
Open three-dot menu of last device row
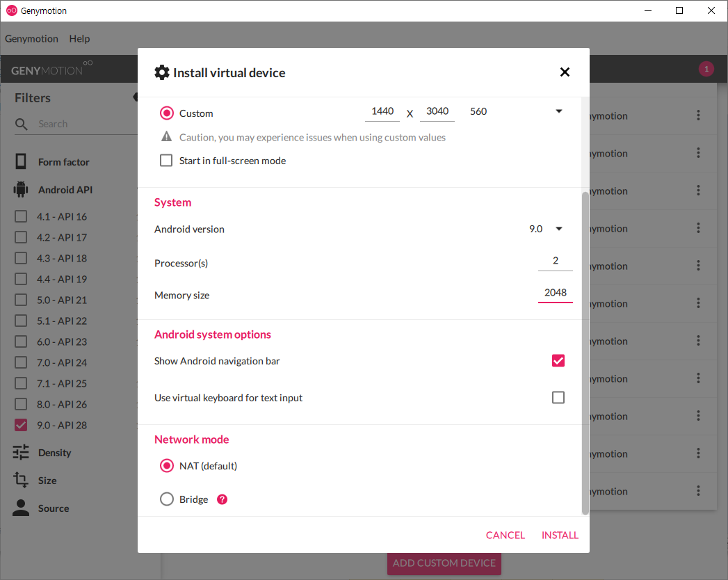[698, 491]
